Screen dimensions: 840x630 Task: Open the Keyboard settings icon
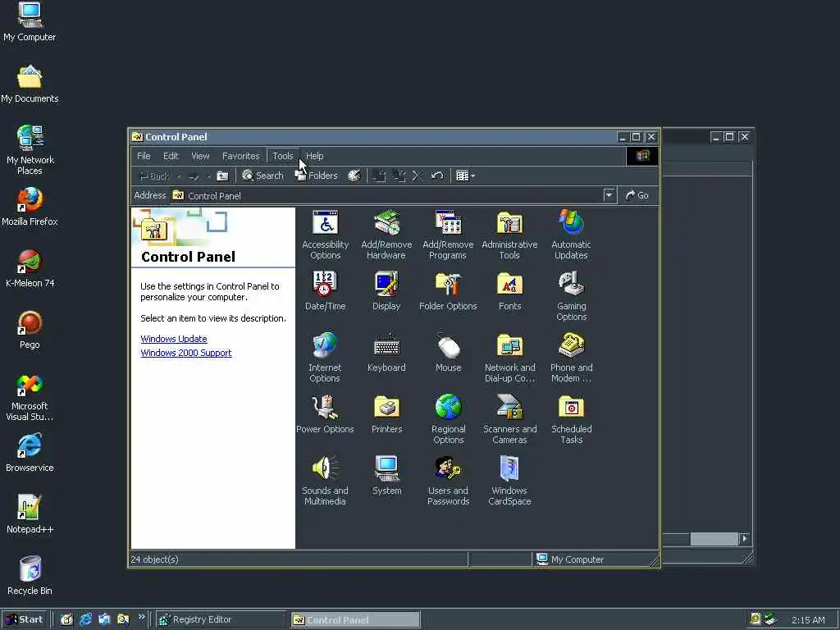386,353
